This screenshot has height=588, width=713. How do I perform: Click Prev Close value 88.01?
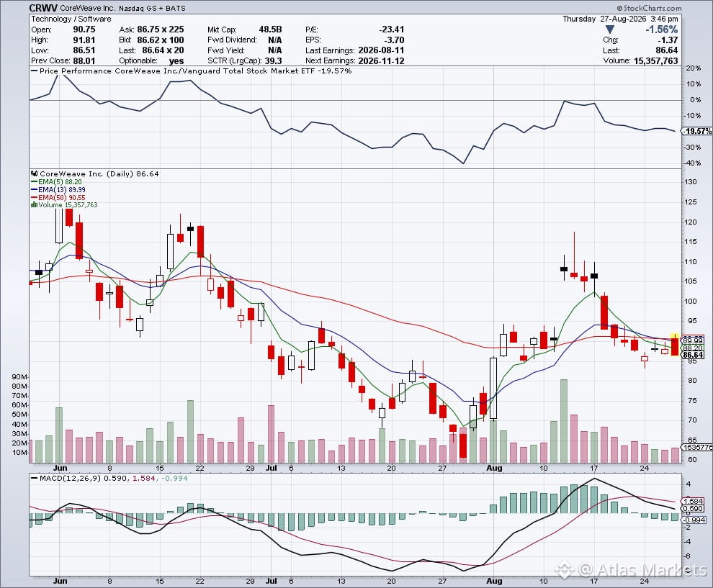(x=84, y=60)
